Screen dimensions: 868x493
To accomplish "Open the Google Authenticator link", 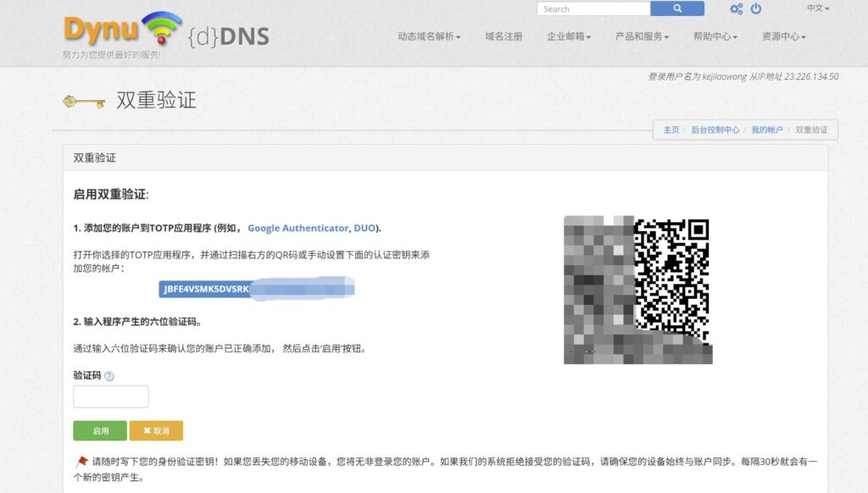I will [297, 228].
